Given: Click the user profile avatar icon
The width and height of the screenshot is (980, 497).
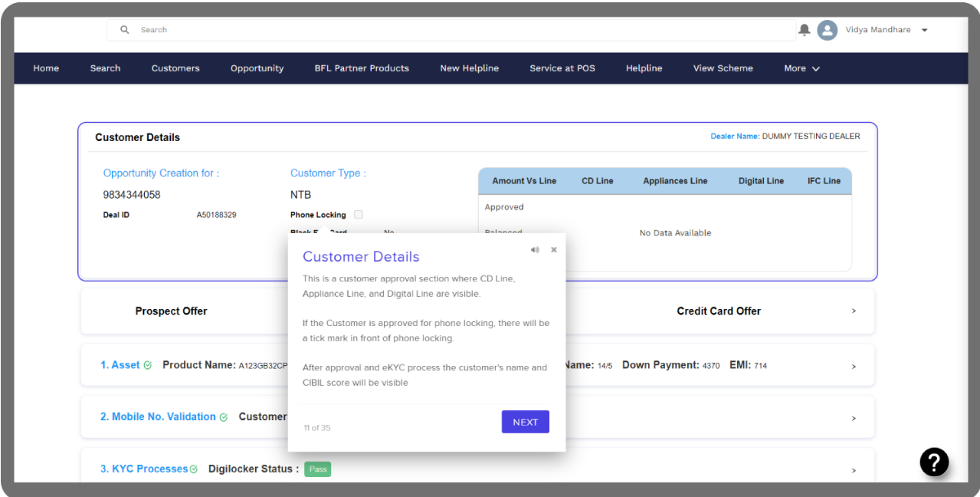Looking at the screenshot, I should point(827,30).
